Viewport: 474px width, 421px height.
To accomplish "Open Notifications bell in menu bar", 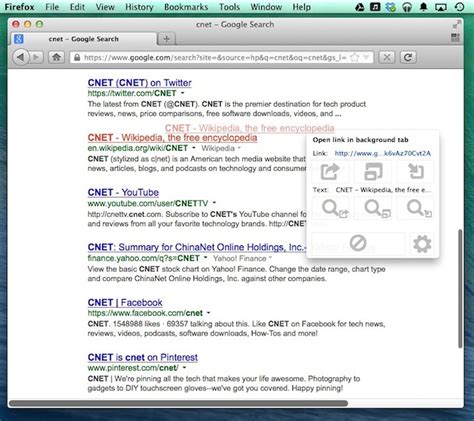I will tap(423, 7).
